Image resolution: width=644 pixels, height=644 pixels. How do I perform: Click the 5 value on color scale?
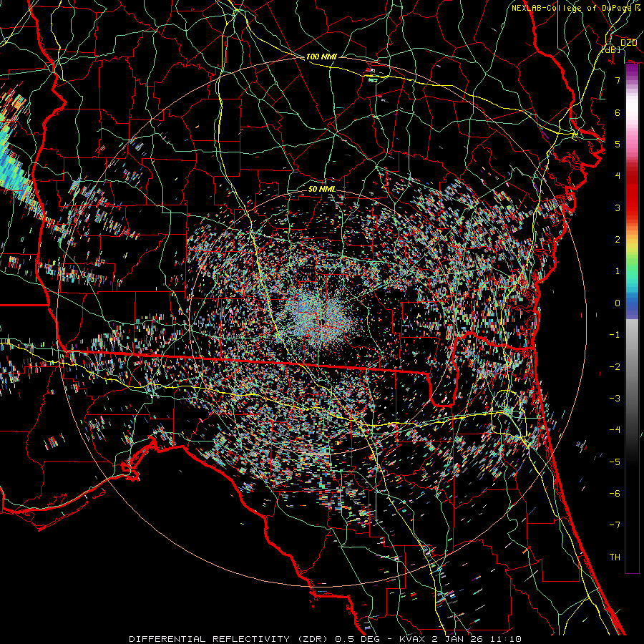[x=618, y=144]
